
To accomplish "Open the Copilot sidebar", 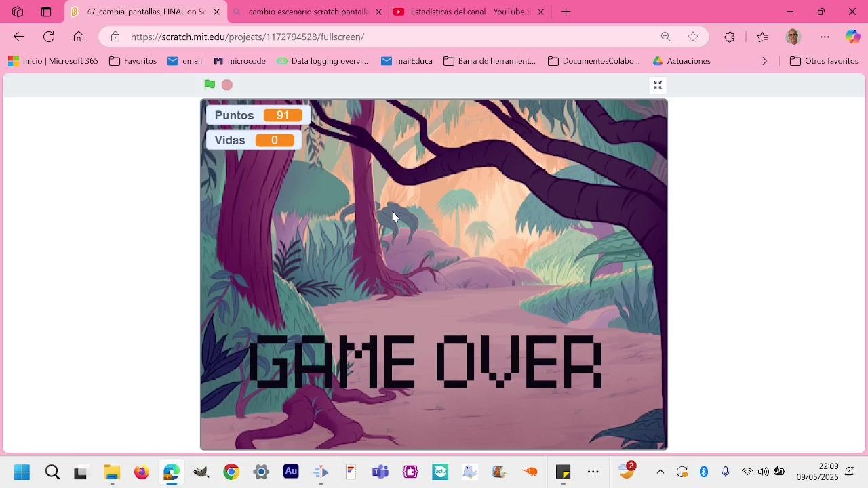I will (x=853, y=37).
